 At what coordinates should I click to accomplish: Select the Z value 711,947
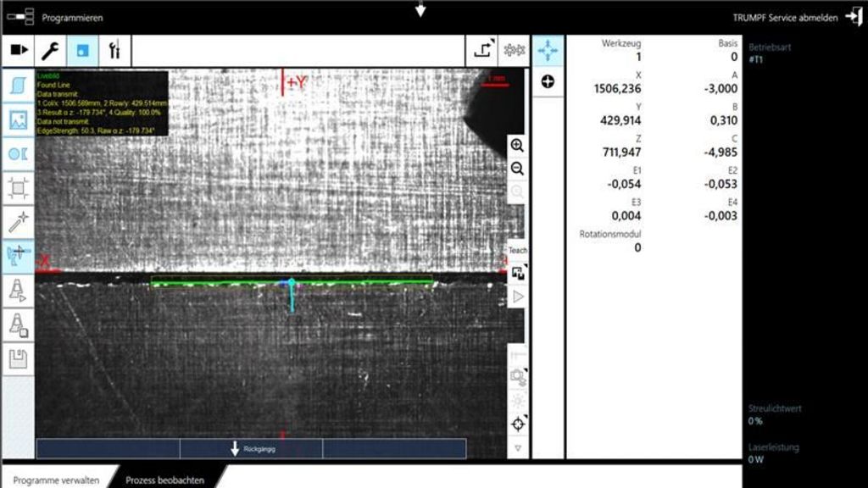point(621,152)
